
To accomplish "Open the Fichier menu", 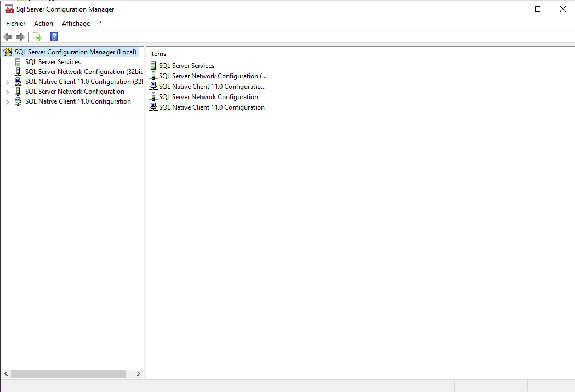I will (16, 24).
